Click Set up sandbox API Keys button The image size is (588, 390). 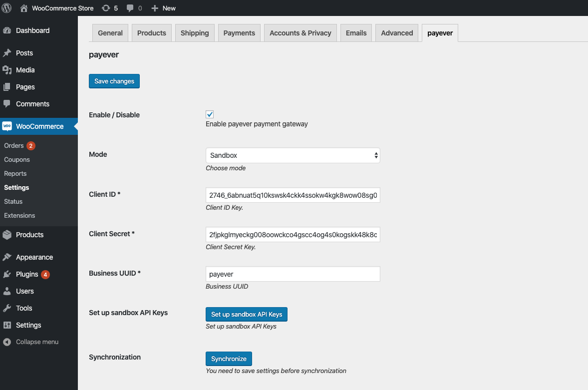click(247, 314)
